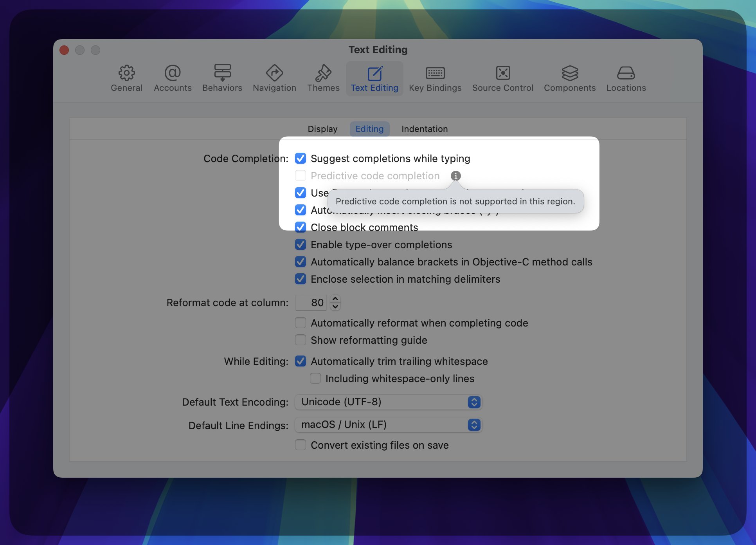This screenshot has height=545, width=756.
Task: Open the Components pane
Action: coord(569,78)
